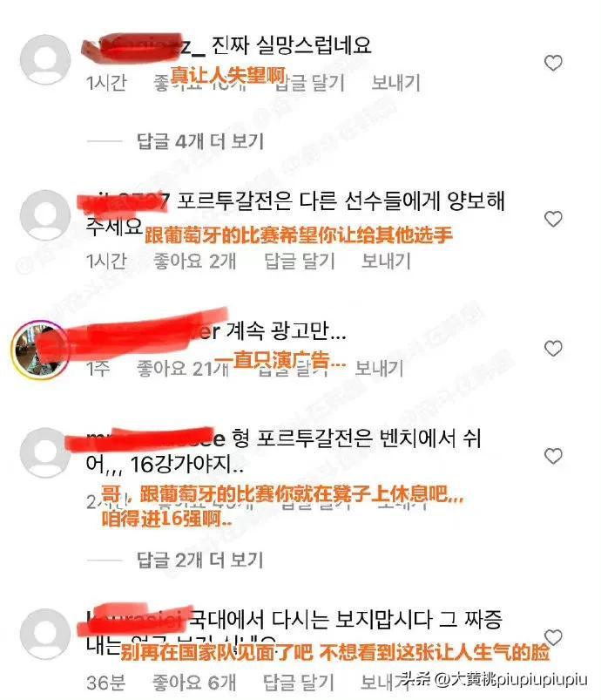Open the gray avatar beside 벤치에서 쉬어 comment

[x=45, y=452]
